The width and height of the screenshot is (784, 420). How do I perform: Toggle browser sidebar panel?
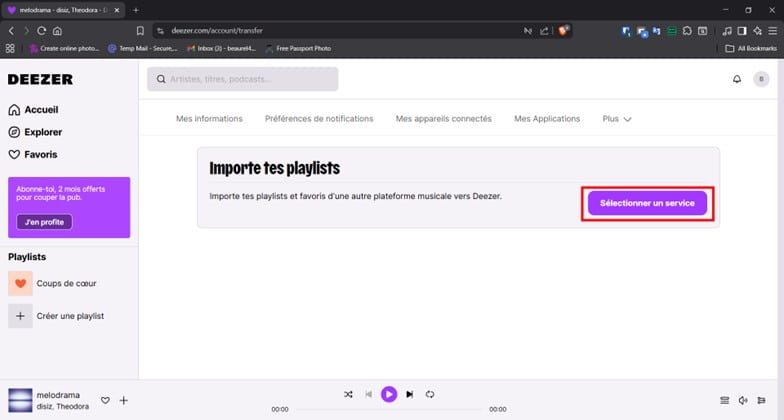pyautogui.click(x=742, y=30)
